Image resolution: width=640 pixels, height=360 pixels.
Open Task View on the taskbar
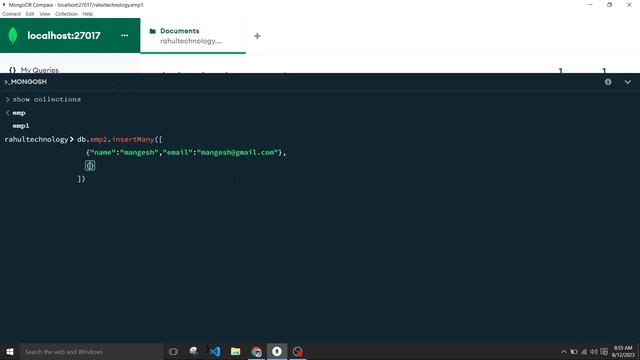[173, 351]
